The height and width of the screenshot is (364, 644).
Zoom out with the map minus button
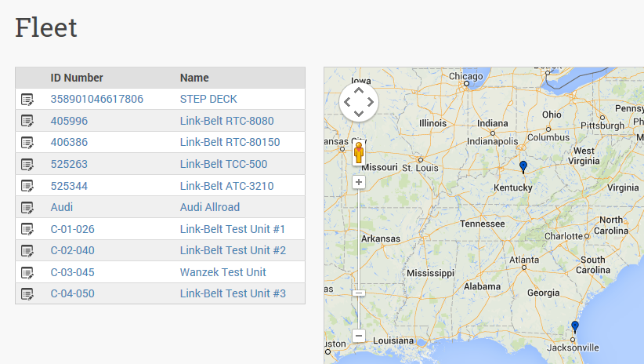click(x=359, y=336)
